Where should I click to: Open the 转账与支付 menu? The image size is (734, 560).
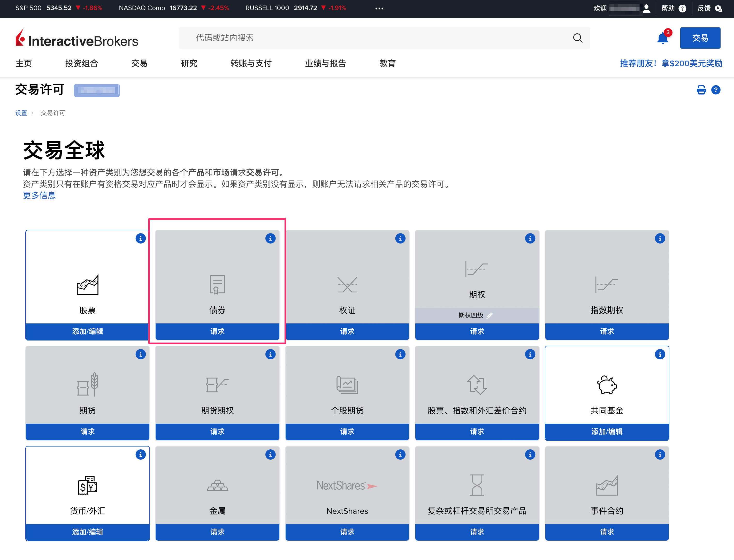[251, 63]
